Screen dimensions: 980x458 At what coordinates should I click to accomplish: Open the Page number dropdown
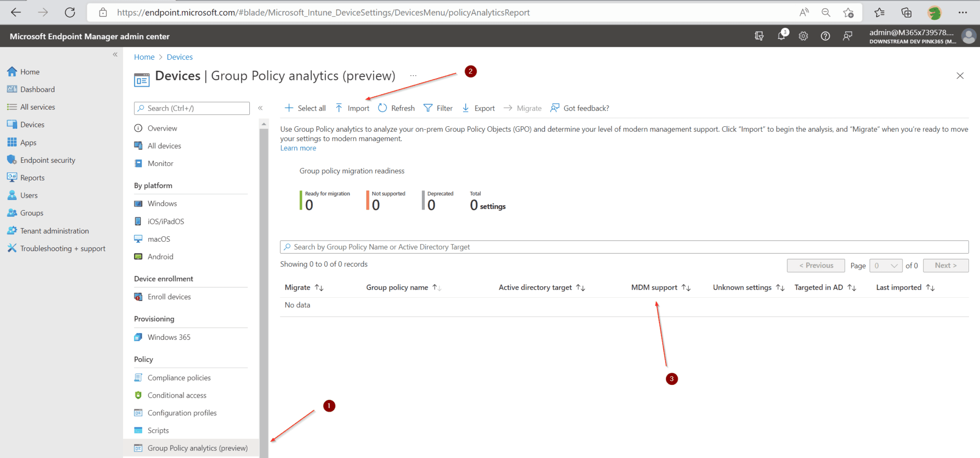(x=886, y=265)
